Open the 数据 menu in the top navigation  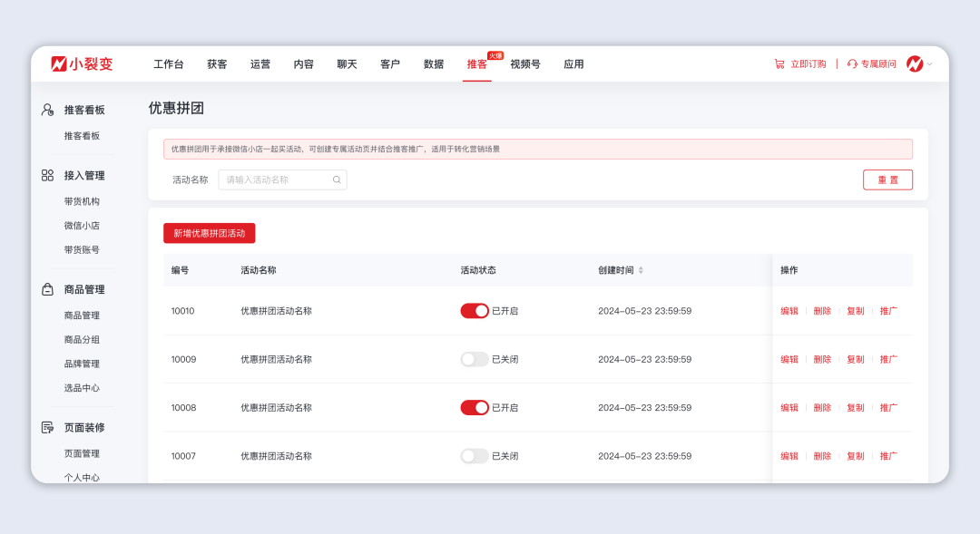[x=433, y=63]
